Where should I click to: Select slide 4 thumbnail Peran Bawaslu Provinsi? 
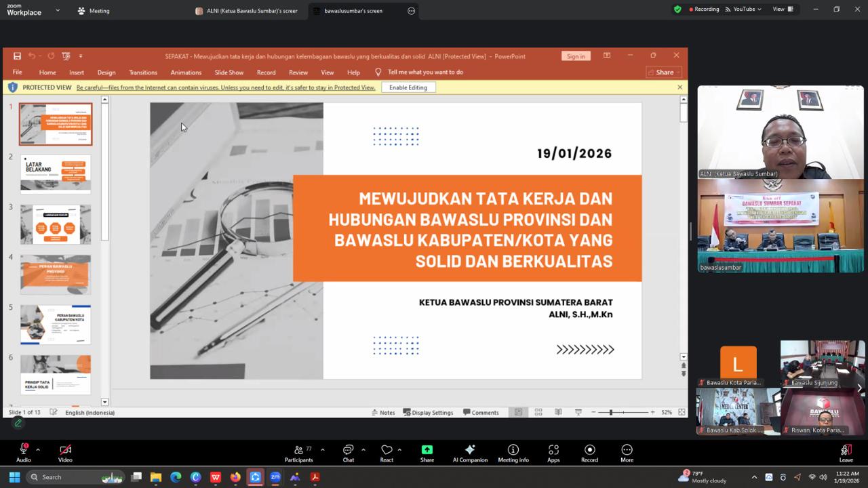coord(56,274)
